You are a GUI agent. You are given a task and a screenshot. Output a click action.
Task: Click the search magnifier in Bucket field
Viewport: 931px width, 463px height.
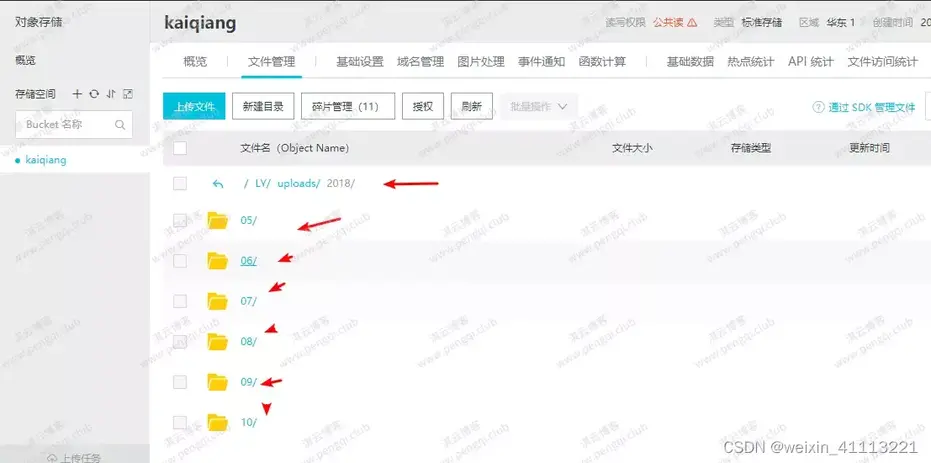pyautogui.click(x=120, y=125)
